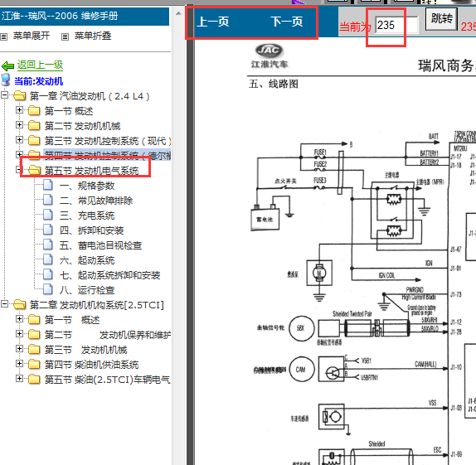
Task: Click page icon beside 七、起动系统拆卸和安装
Action: click(47, 274)
